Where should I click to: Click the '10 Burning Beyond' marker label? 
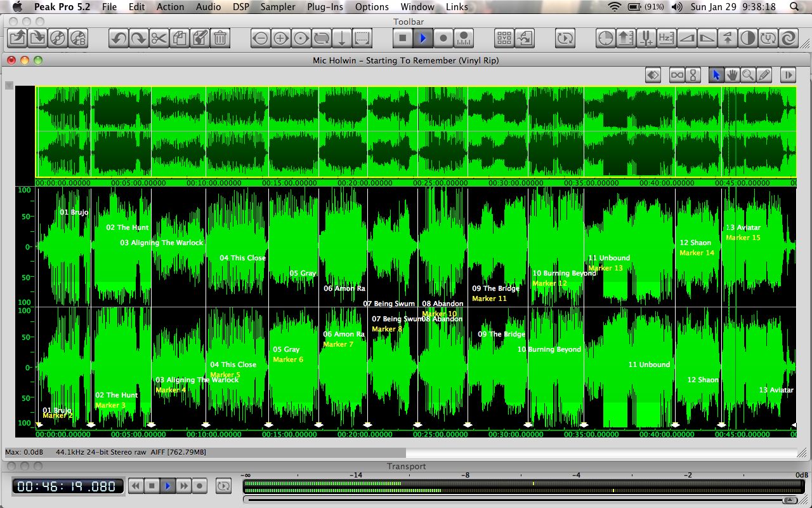[564, 274]
